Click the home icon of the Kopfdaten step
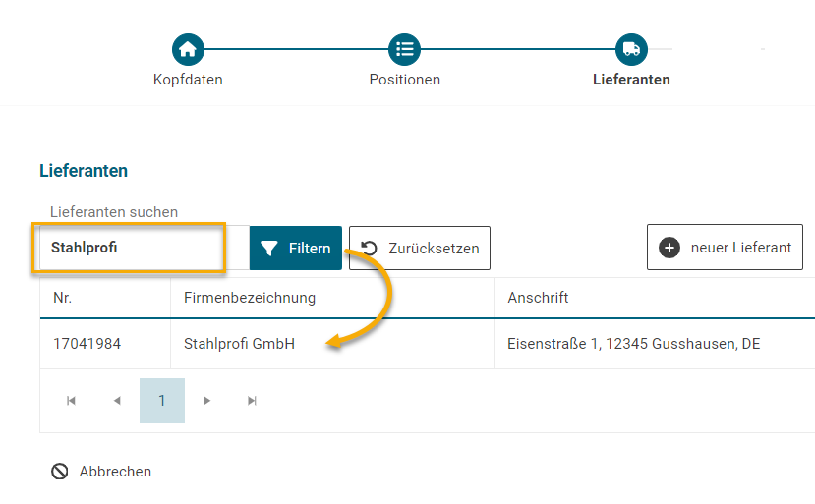The image size is (815, 504). [188, 48]
